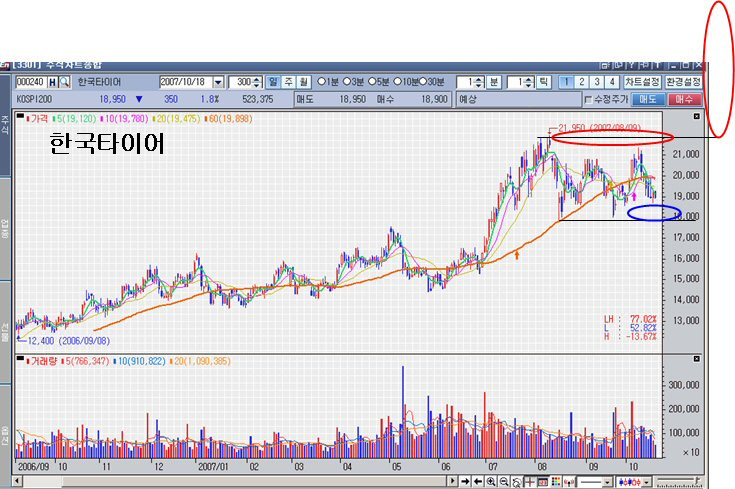Click the bar-chart style icon beside the palette
Image resolution: width=735 pixels, height=489 pixels.
point(569,481)
